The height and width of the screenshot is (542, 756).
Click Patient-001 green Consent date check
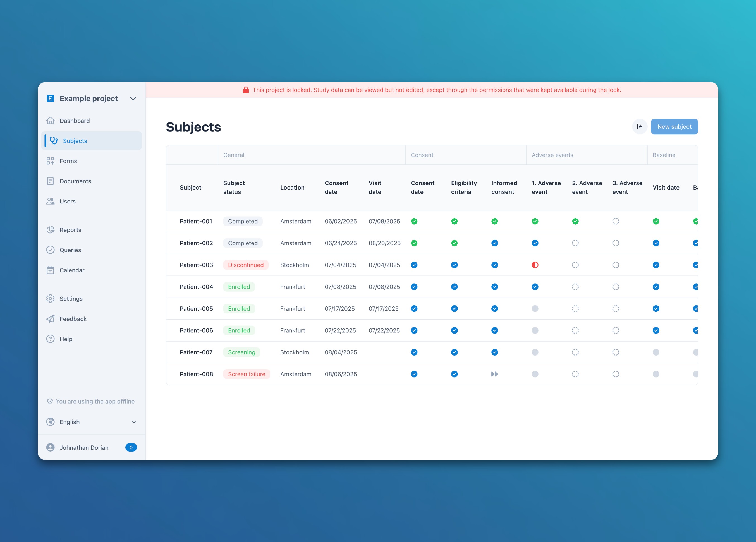click(x=414, y=221)
